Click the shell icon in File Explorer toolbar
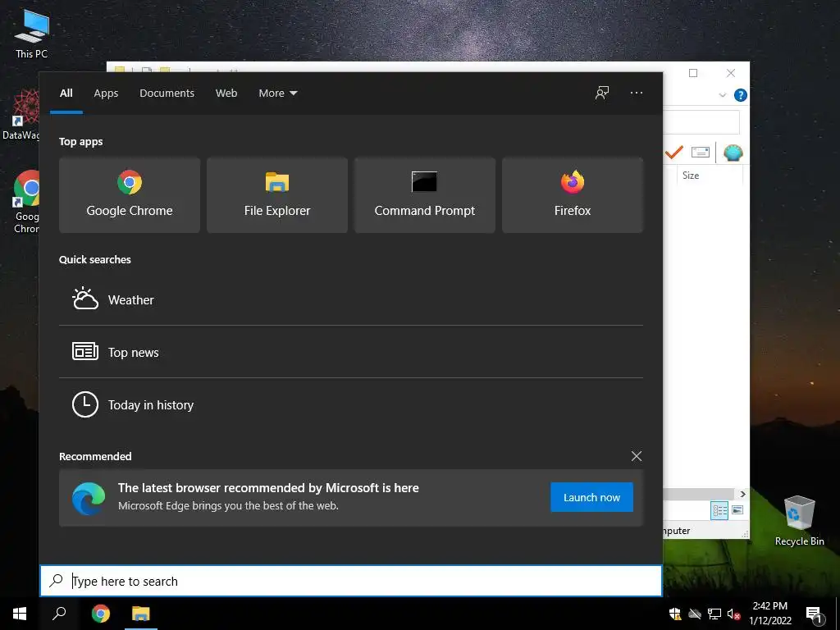 733,153
